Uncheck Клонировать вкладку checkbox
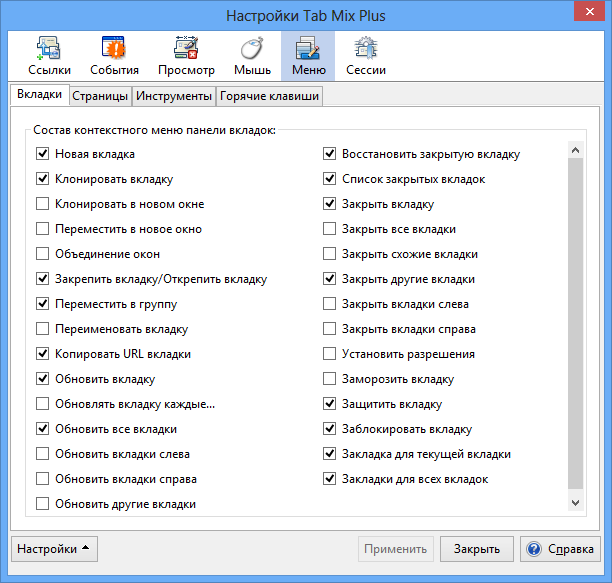 point(43,179)
